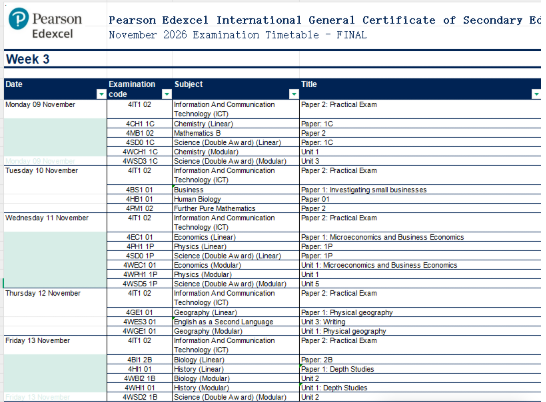Viewport: 546px width, 402px height.
Task: Click the Business subject cell
Action: pos(236,190)
